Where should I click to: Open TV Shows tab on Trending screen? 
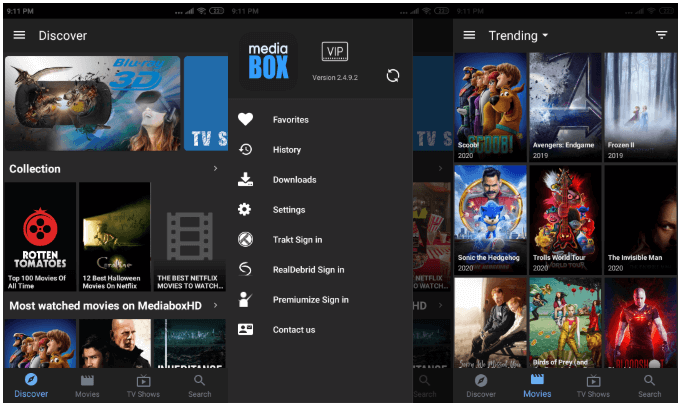pos(595,387)
